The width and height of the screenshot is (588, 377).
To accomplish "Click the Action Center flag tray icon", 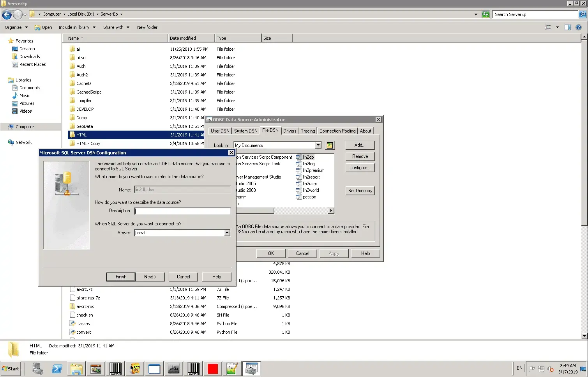I will (531, 368).
